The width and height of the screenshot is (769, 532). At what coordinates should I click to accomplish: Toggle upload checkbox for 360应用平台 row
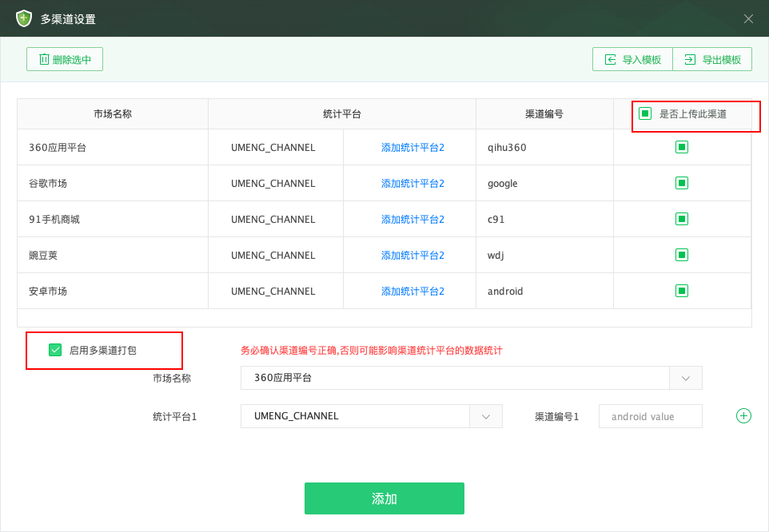coord(682,147)
